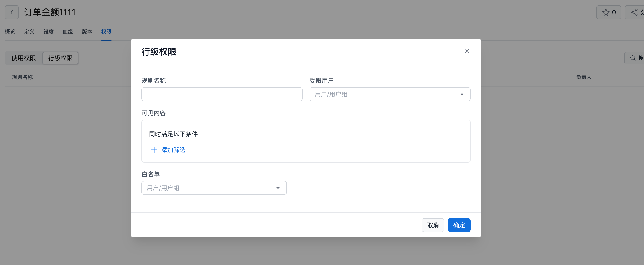Focus the 规则名称 input field
Viewport: 644px width, 265px height.
tap(222, 94)
